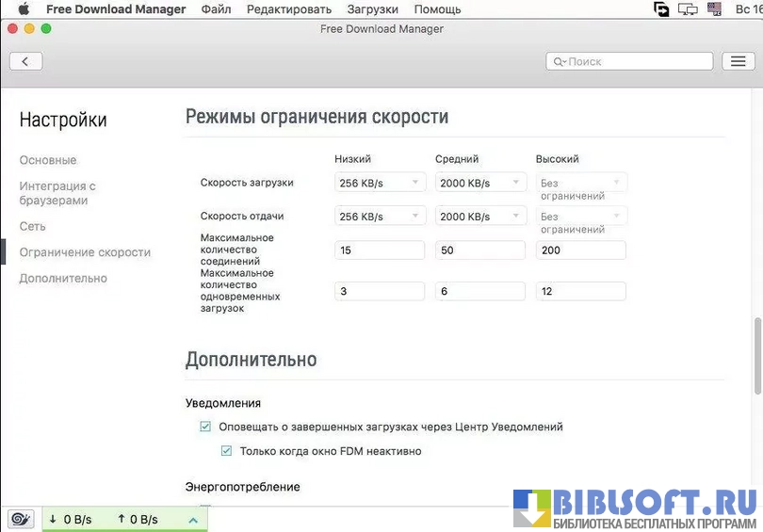Open medium download speed 2000 KB/s dropdown
This screenshot has width=763, height=532.
click(x=480, y=183)
